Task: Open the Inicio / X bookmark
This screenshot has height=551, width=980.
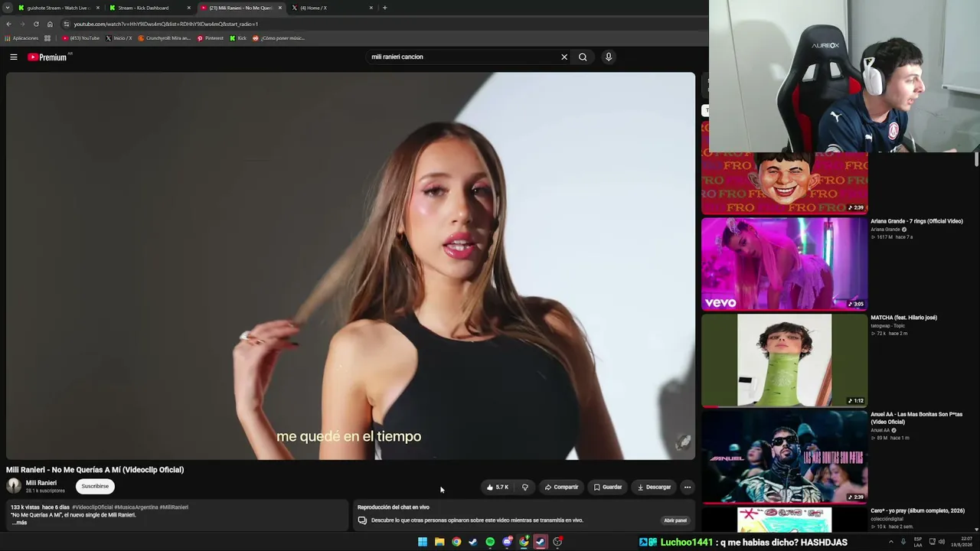Action: (119, 38)
